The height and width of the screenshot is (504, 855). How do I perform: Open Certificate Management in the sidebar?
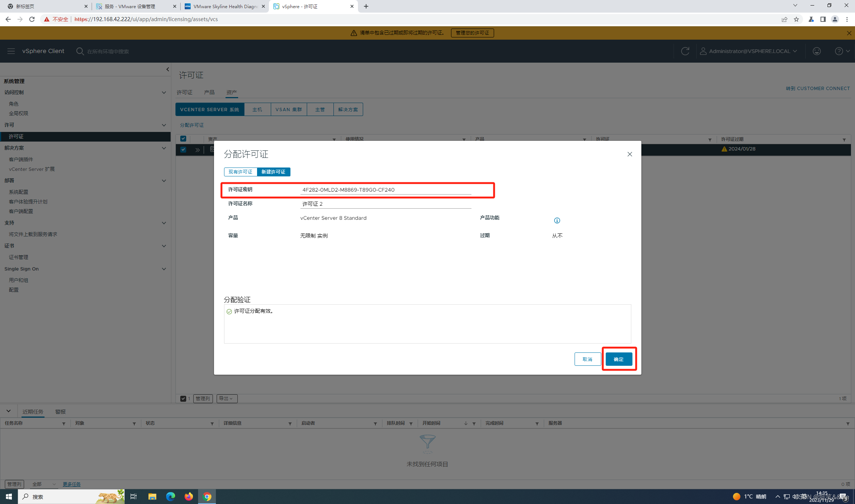pyautogui.click(x=19, y=257)
